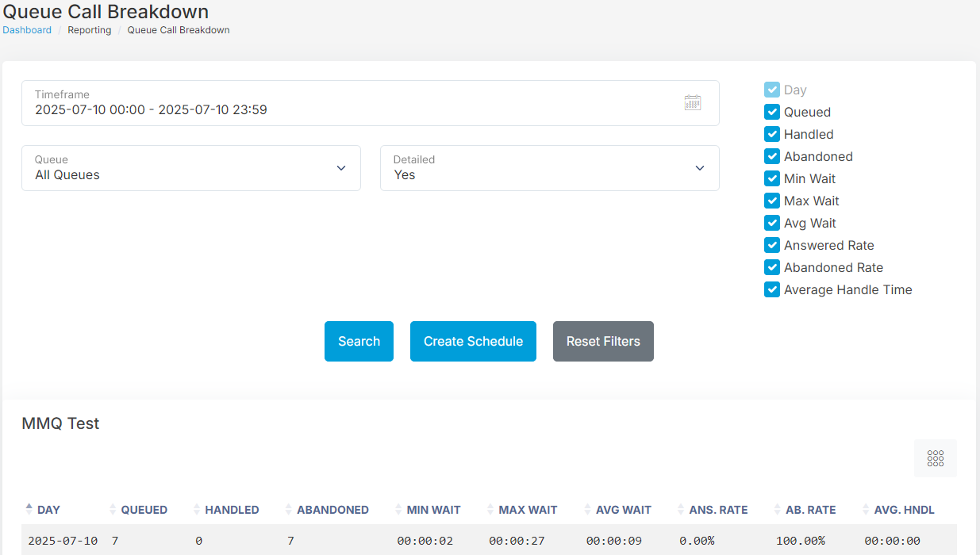Viewport: 980px width, 555px height.
Task: Sort by the AVG. HNDL column arrows
Action: 866,510
